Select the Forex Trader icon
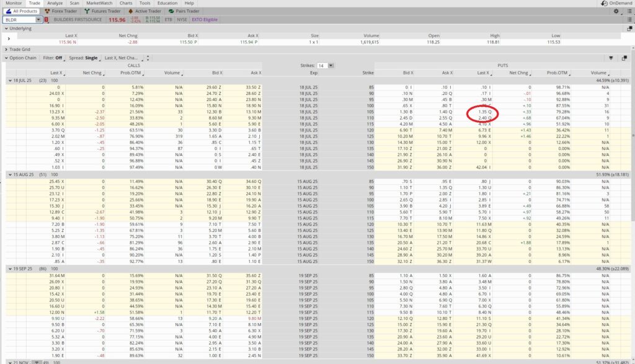Image resolution: width=635 pixels, height=364 pixels. [x=47, y=11]
